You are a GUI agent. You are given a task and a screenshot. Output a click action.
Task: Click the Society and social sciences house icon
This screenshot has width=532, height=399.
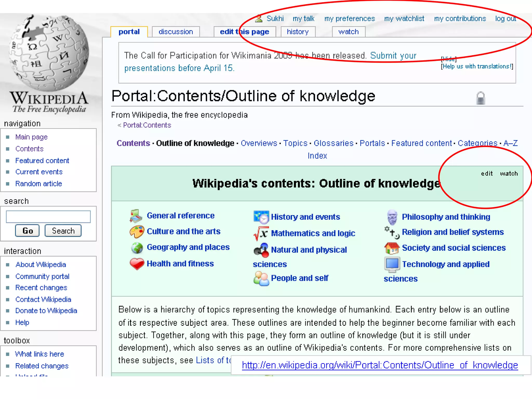pos(391,248)
